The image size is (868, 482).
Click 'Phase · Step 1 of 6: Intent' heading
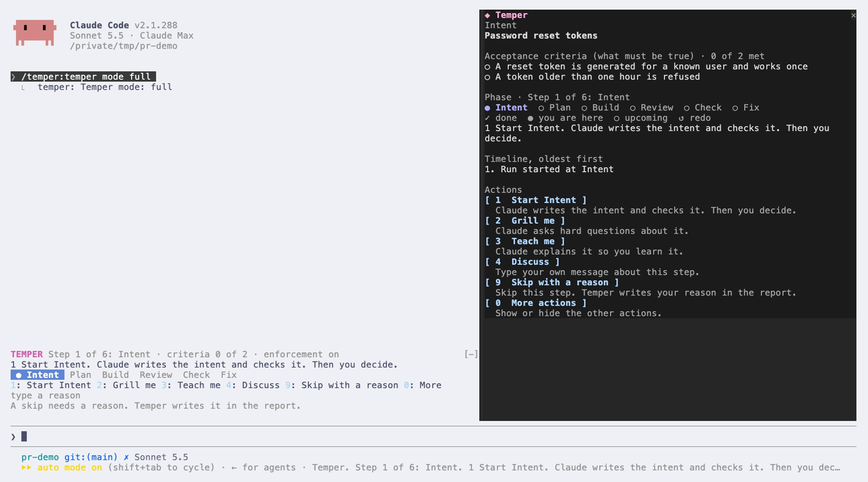click(557, 97)
